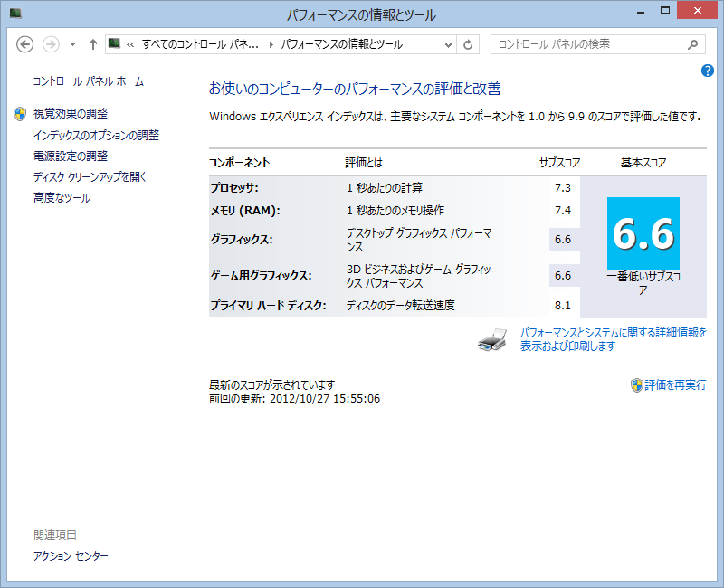
Task: Click the 基本スコア column header
Action: (x=643, y=163)
